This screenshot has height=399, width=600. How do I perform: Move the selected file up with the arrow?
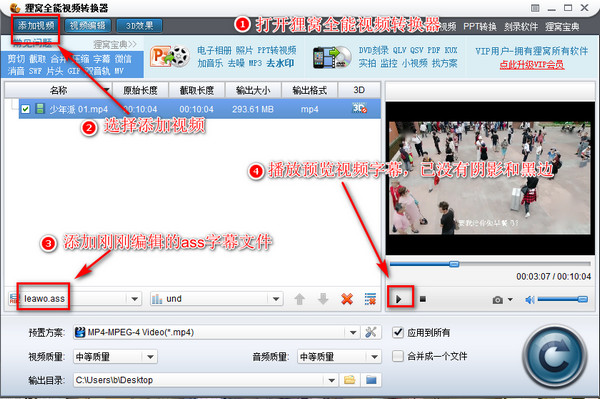(300, 299)
